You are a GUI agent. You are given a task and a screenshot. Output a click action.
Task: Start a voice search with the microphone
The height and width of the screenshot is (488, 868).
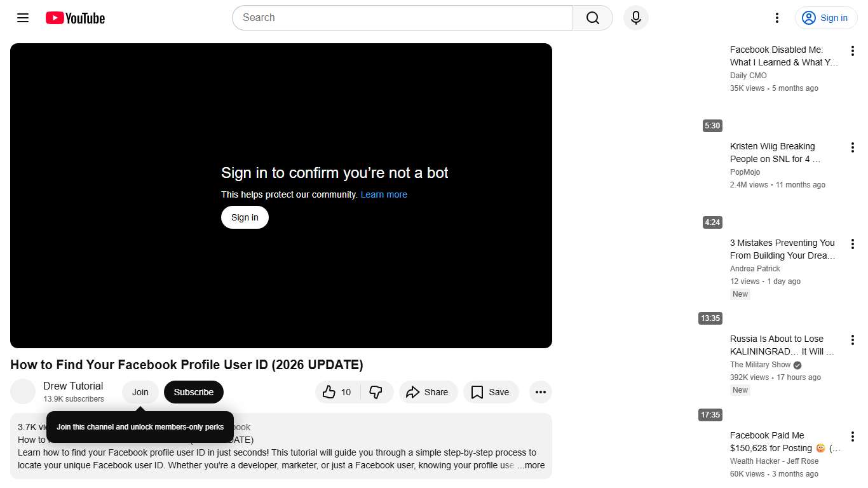[x=635, y=18]
